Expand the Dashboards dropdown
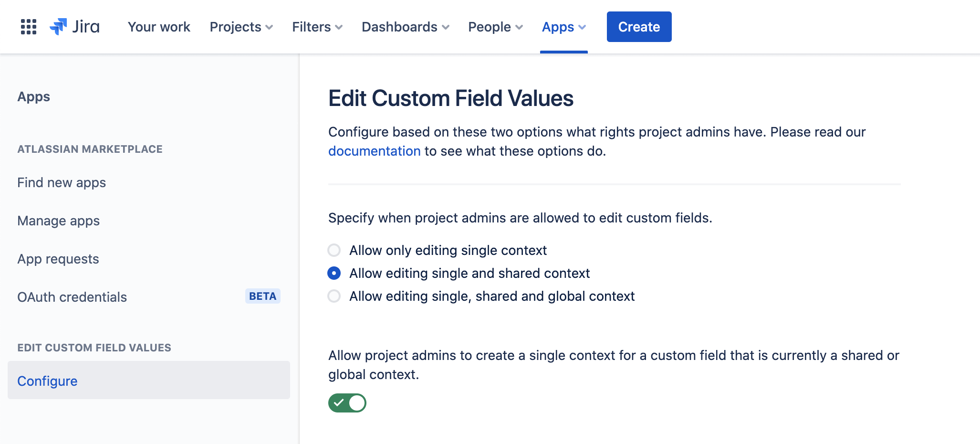The width and height of the screenshot is (980, 444). pyautogui.click(x=405, y=27)
